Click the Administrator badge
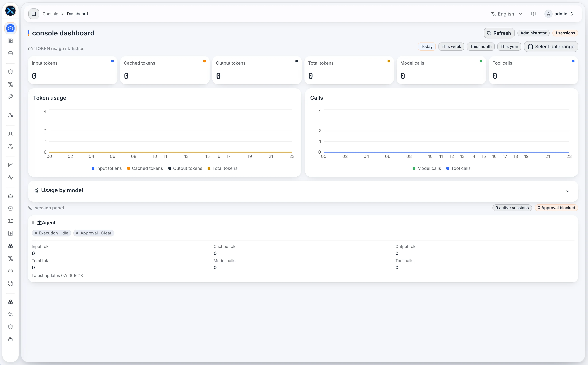The image size is (588, 365). pos(533,33)
